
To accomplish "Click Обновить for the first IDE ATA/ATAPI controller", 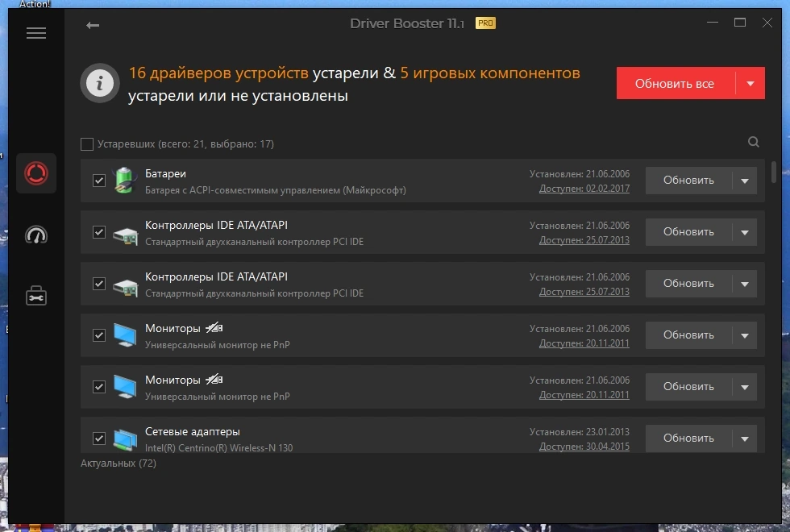I will 688,232.
